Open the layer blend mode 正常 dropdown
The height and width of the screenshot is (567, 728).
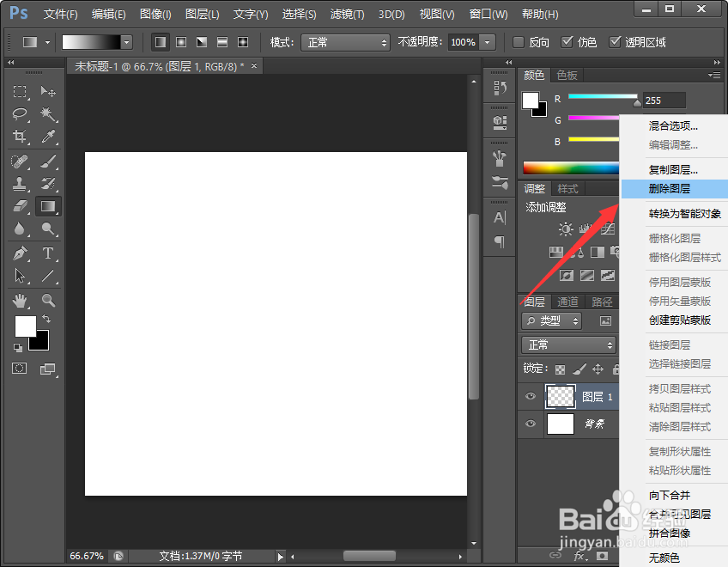pyautogui.click(x=569, y=344)
